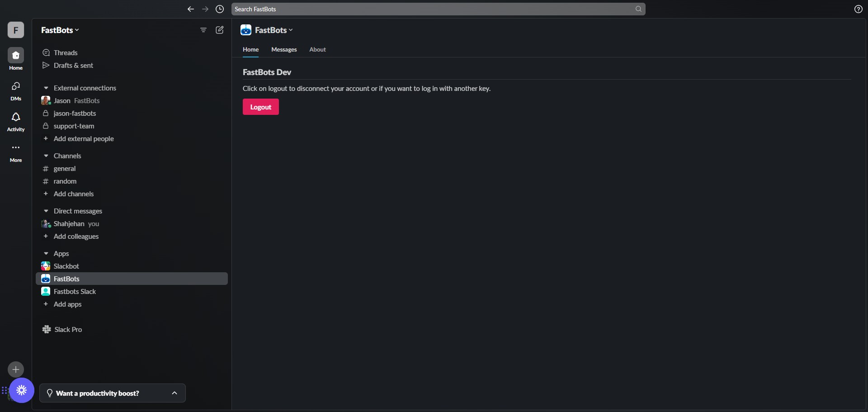The height and width of the screenshot is (412, 868).
Task: Open history clock icon
Action: coord(220,9)
